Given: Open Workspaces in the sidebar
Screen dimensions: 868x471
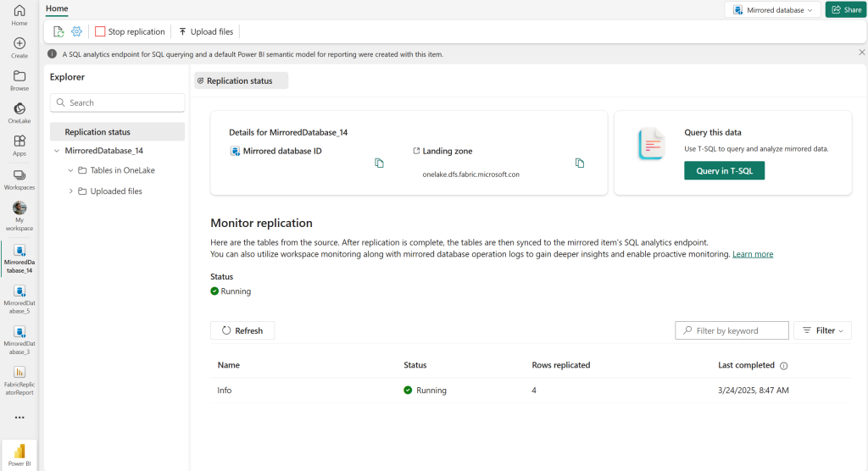Looking at the screenshot, I should coord(19,180).
